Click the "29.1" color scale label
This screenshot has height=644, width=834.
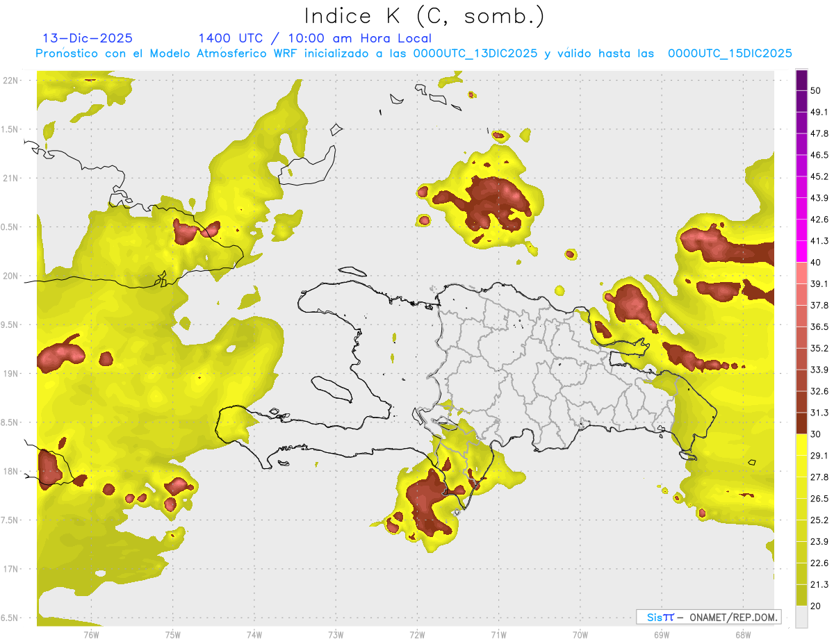(x=819, y=456)
